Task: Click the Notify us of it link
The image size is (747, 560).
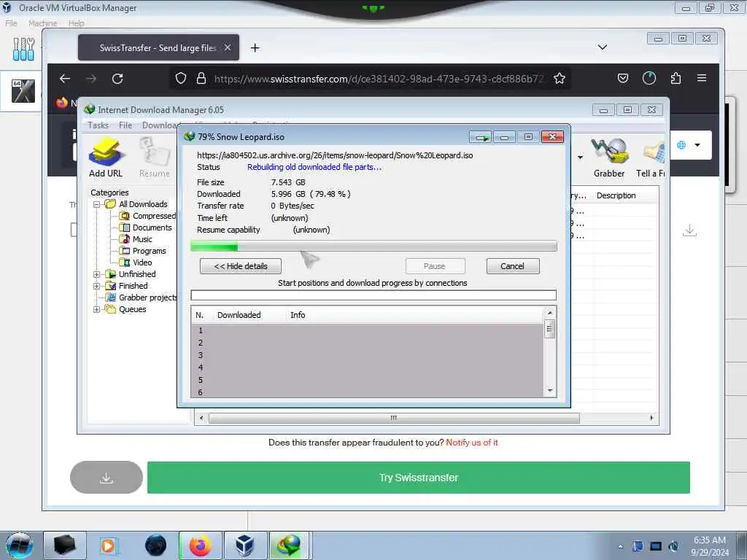Action: tap(472, 443)
